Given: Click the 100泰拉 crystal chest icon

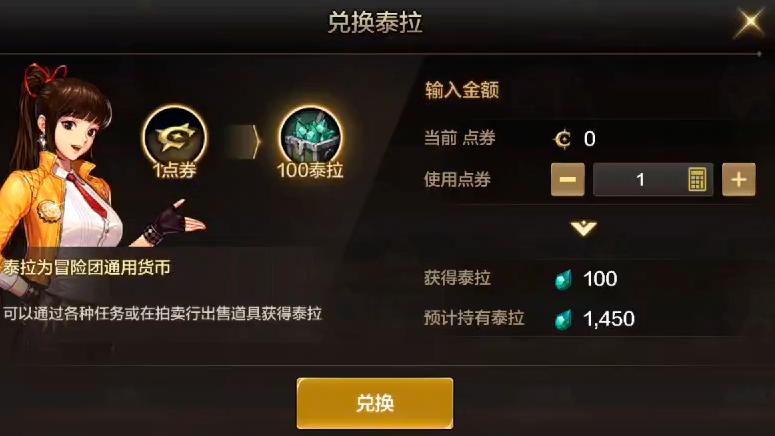Looking at the screenshot, I should (x=310, y=136).
